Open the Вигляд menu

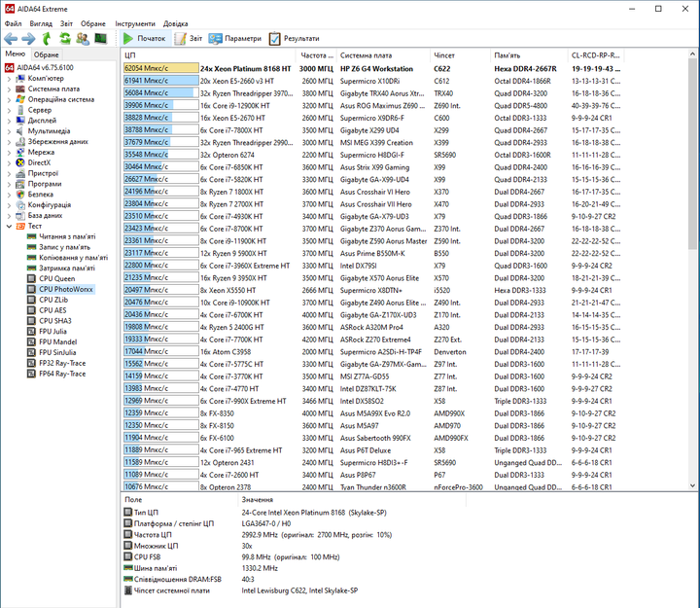point(41,23)
